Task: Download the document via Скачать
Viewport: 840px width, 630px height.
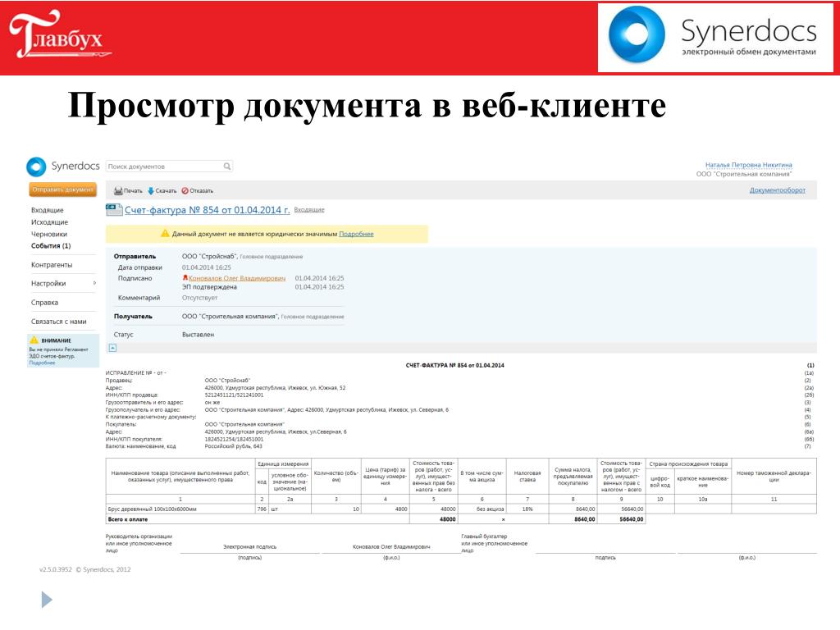Action: pos(162,190)
